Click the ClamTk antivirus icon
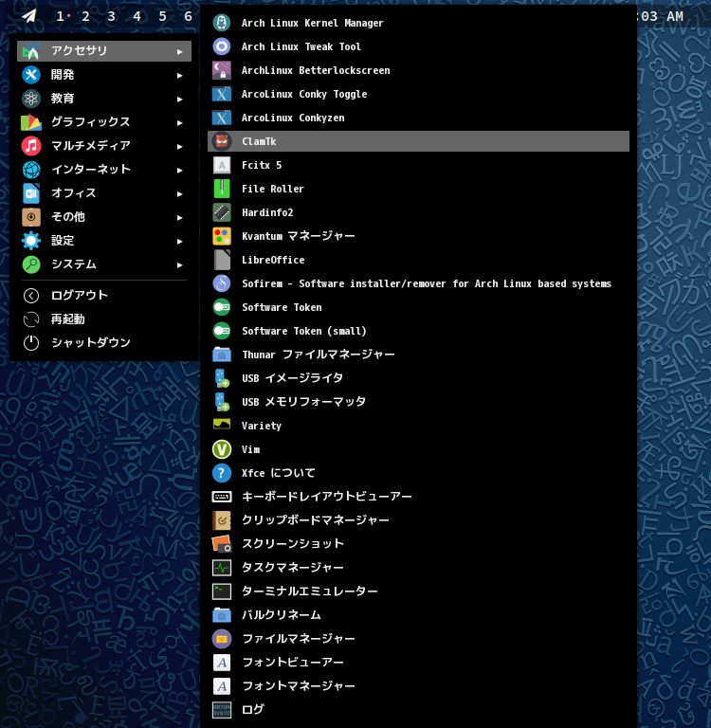Screen dimensions: 711x728 pyautogui.click(x=222, y=141)
